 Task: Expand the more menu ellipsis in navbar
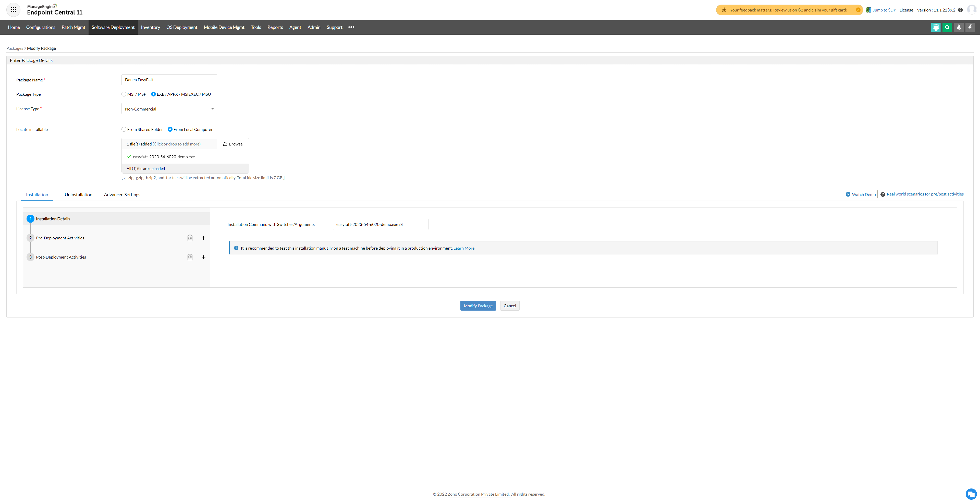(351, 27)
